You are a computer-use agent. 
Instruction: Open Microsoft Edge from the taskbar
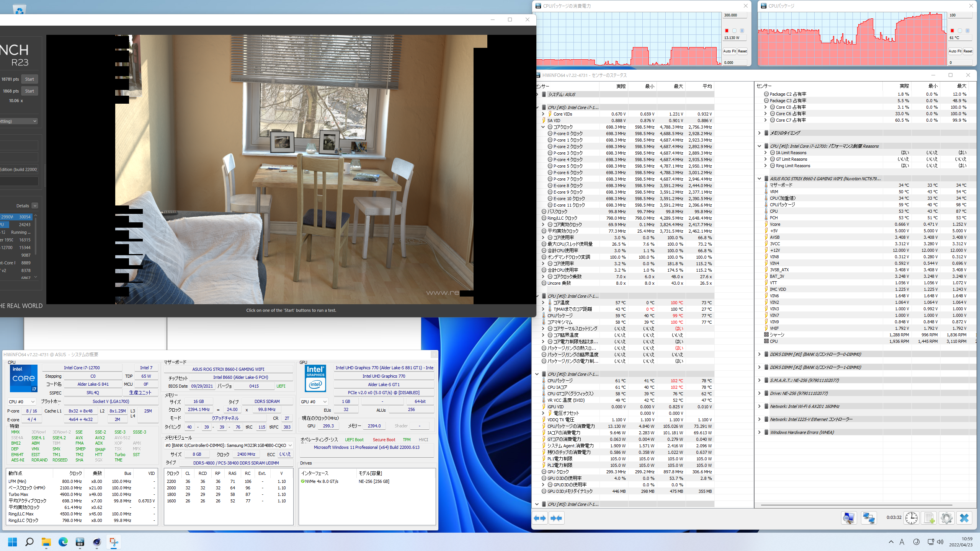(63, 542)
